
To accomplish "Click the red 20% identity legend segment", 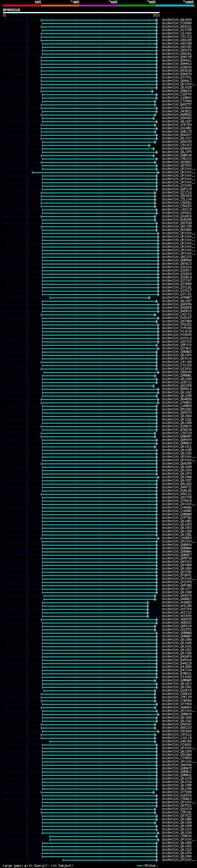I will coord(22,6).
